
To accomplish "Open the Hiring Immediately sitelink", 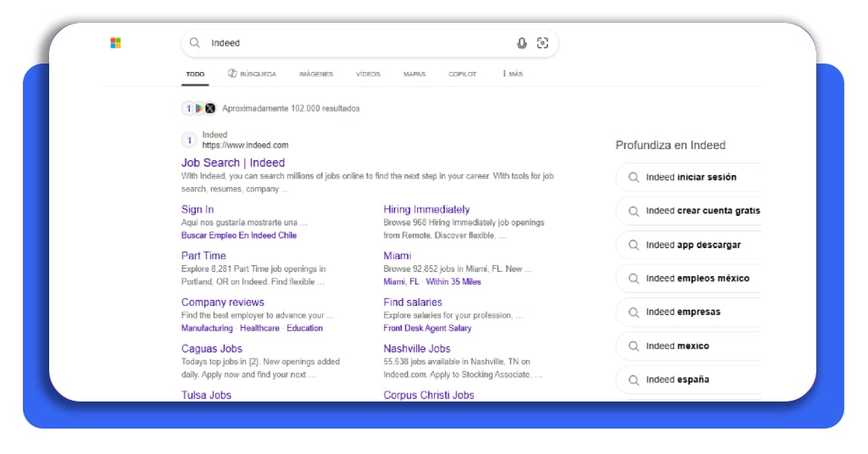I will coord(427,209).
